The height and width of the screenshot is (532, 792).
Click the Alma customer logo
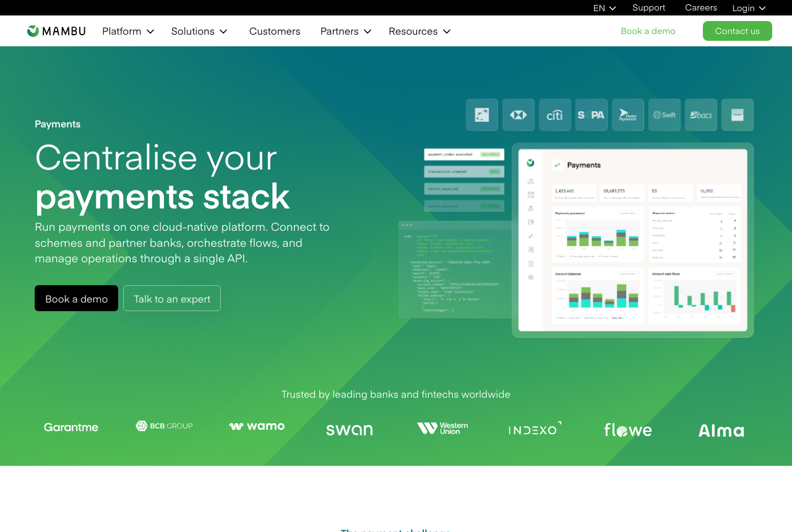click(721, 431)
